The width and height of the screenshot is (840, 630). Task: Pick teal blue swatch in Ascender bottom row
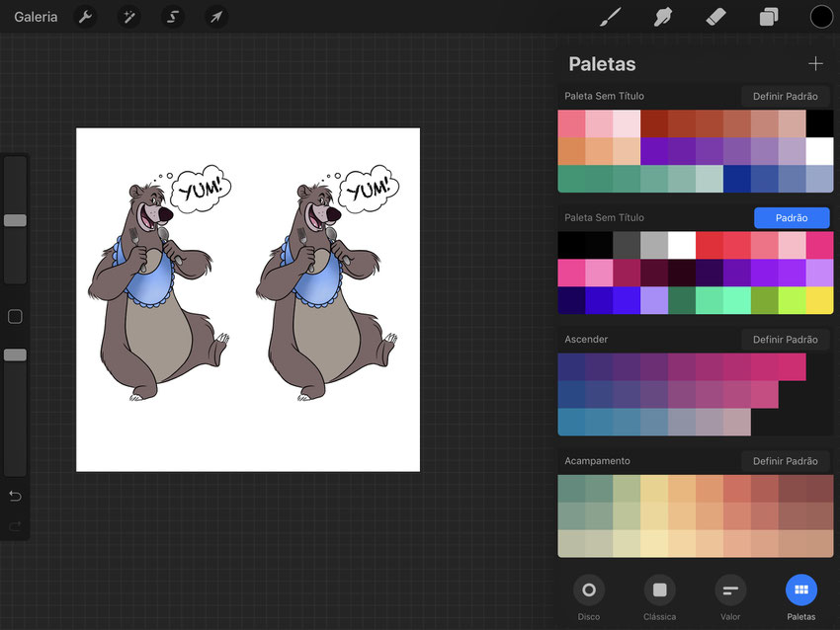pyautogui.click(x=571, y=422)
